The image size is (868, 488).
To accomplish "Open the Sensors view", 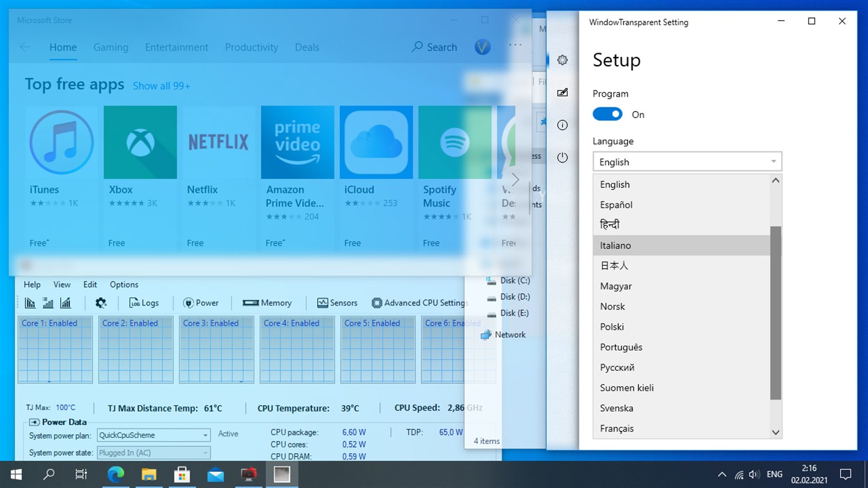I will coord(337,303).
